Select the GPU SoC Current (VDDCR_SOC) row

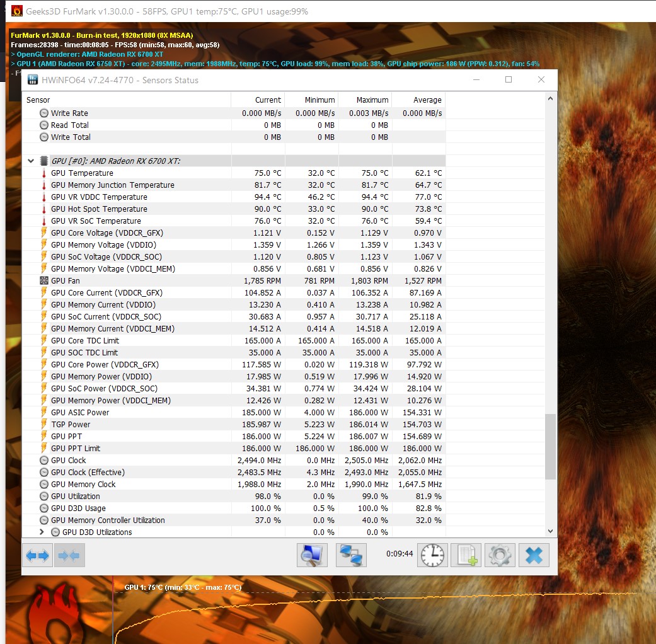pos(234,317)
